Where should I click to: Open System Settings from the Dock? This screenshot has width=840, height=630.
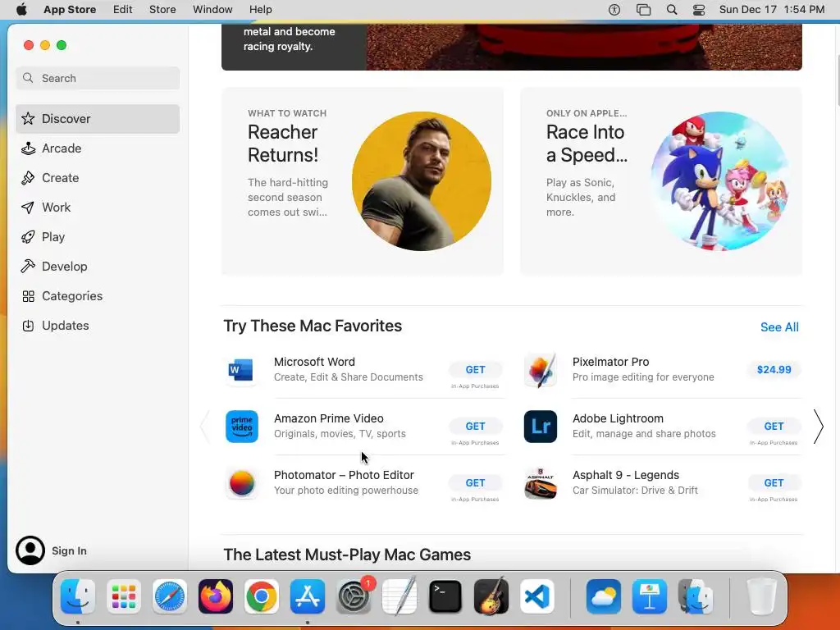tap(354, 596)
